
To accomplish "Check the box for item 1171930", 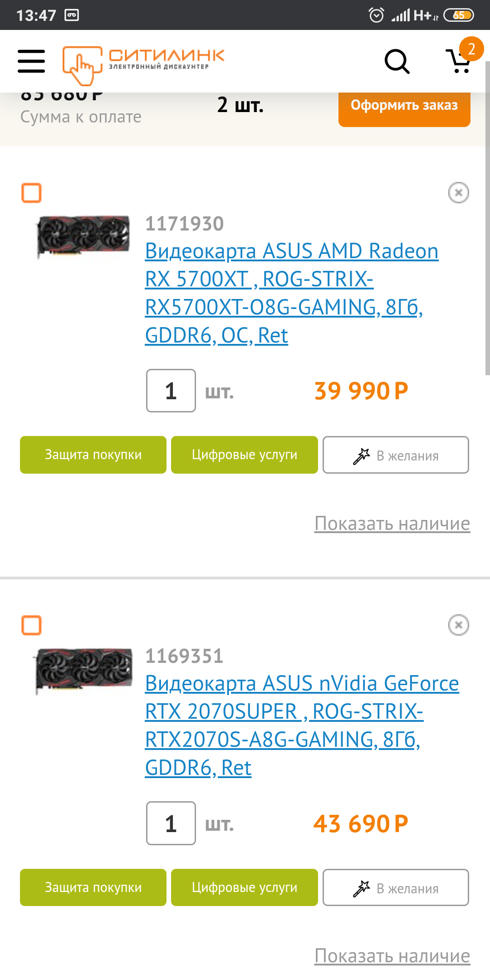I will [32, 193].
